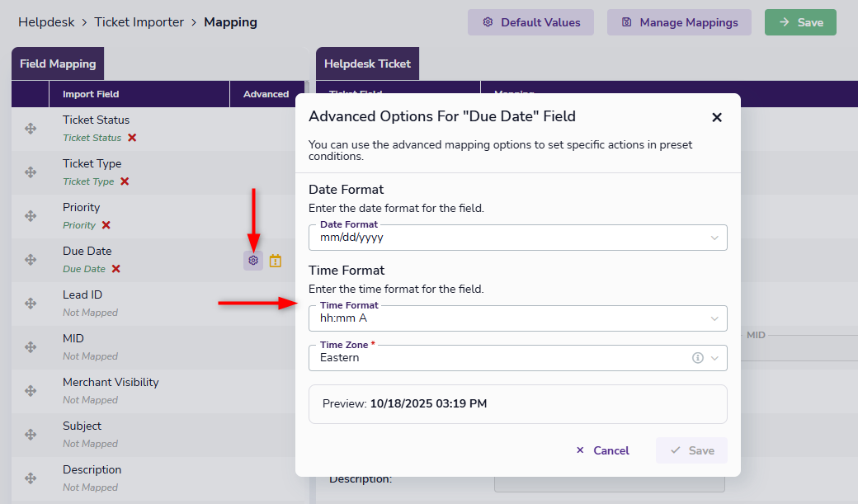Click the info icon in Time Zone field
858x504 pixels.
coord(697,358)
